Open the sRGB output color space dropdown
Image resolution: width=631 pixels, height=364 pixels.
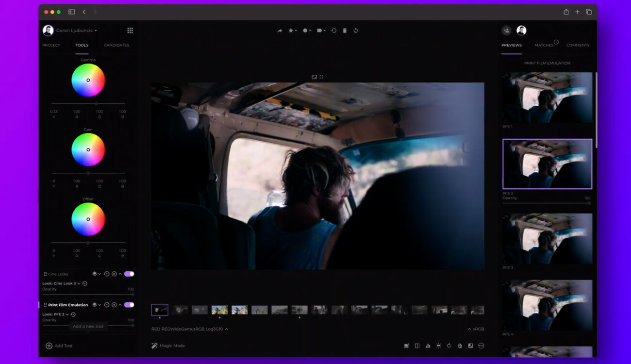pos(476,329)
